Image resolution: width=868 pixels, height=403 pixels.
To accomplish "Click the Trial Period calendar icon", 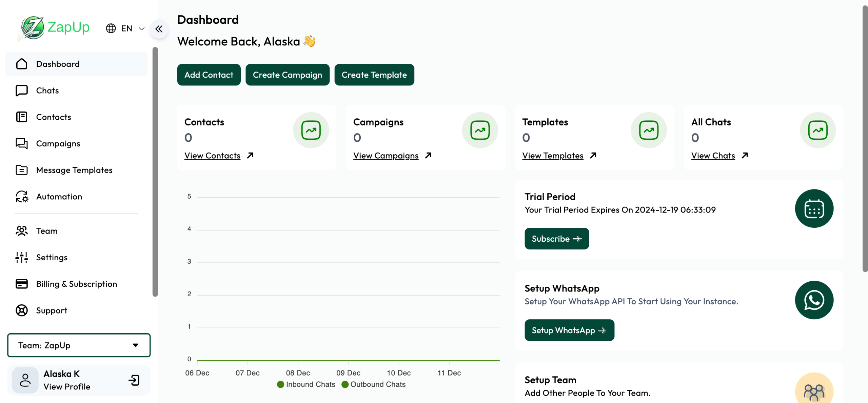I will pyautogui.click(x=814, y=208).
